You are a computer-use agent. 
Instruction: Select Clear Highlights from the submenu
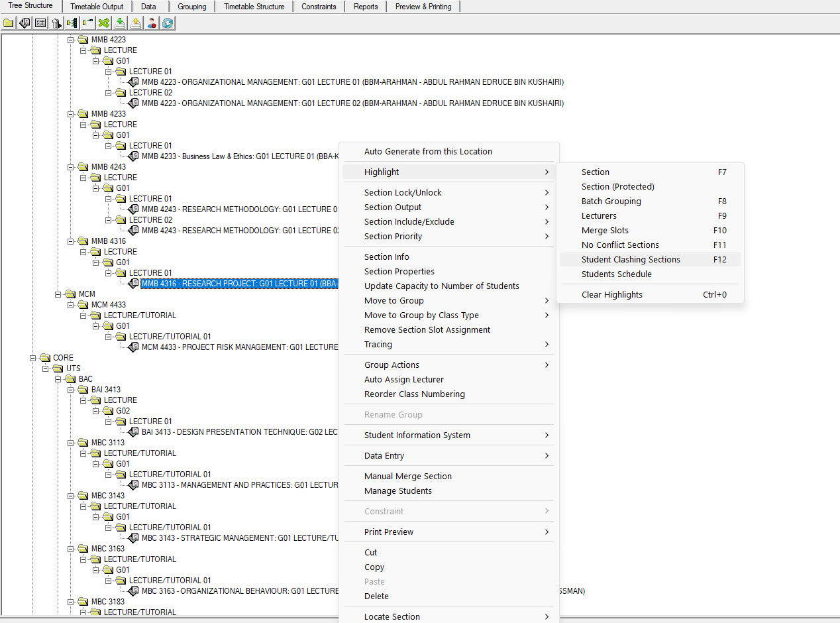650,295
